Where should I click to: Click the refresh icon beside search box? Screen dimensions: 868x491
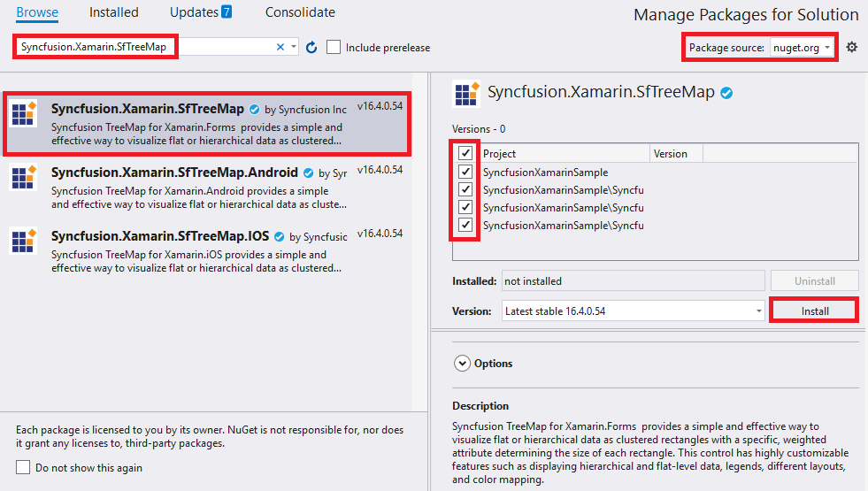coord(311,47)
